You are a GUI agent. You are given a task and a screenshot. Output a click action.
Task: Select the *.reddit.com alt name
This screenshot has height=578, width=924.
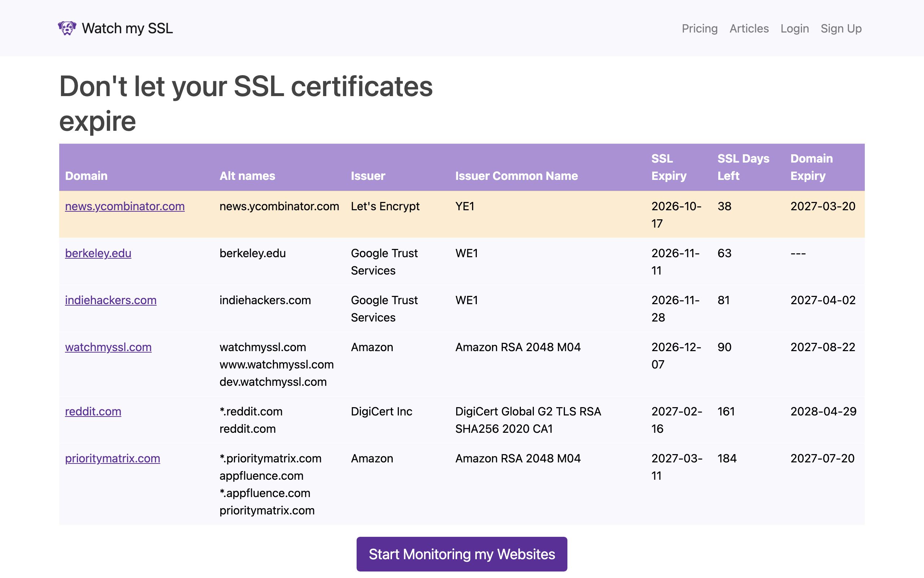pyautogui.click(x=251, y=411)
